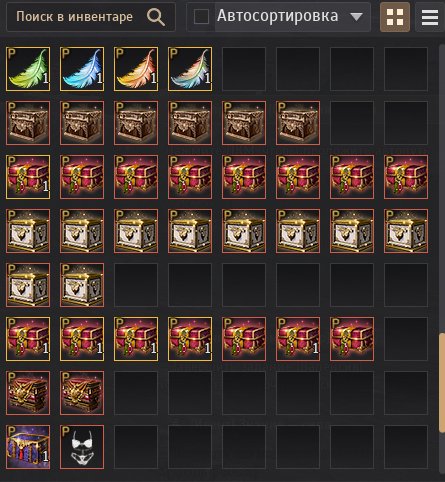
Task: Click the white mask item icon
Action: tap(82, 447)
